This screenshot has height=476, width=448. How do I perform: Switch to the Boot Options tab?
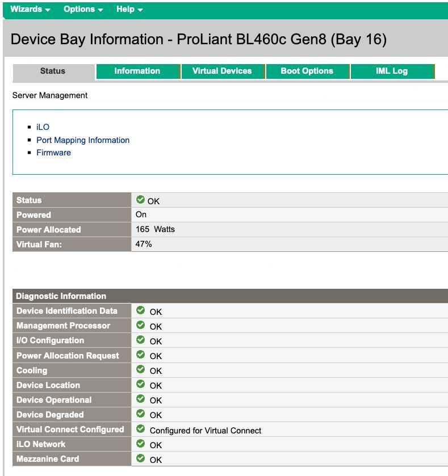(307, 71)
